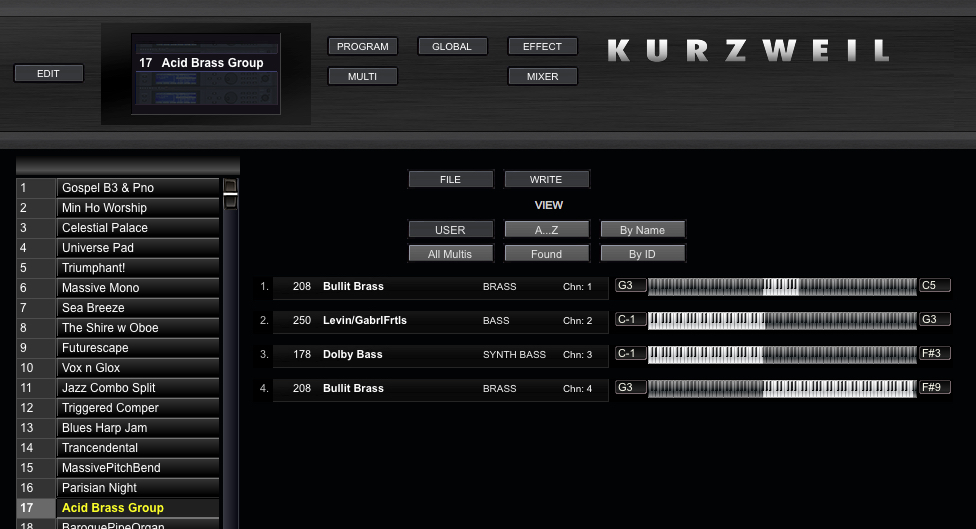Sort the list with A...Z
The image size is (976, 529).
(546, 230)
